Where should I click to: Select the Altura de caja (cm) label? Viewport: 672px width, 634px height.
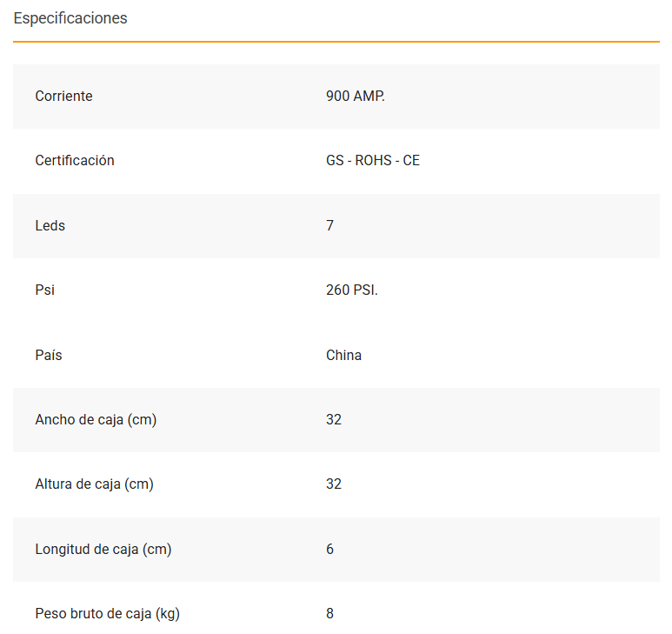[x=94, y=484]
